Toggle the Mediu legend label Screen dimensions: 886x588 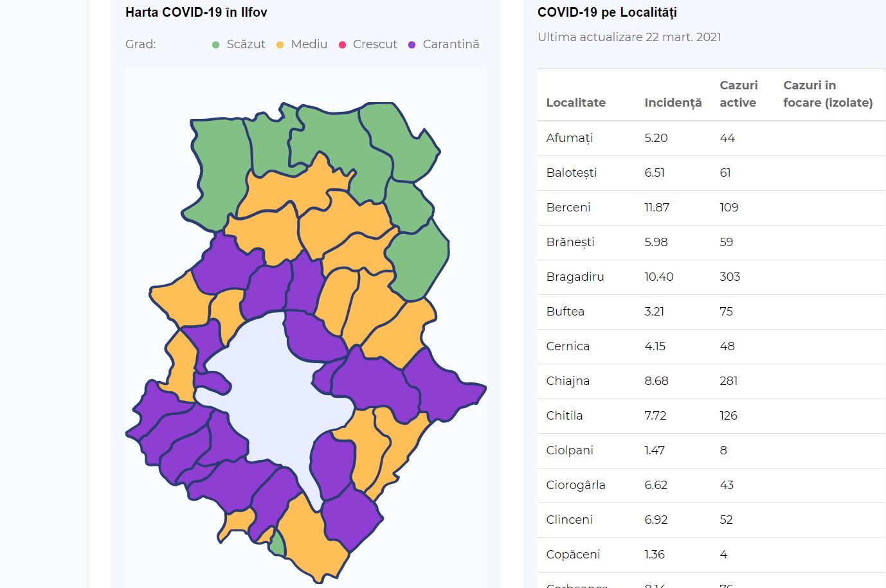click(x=309, y=44)
